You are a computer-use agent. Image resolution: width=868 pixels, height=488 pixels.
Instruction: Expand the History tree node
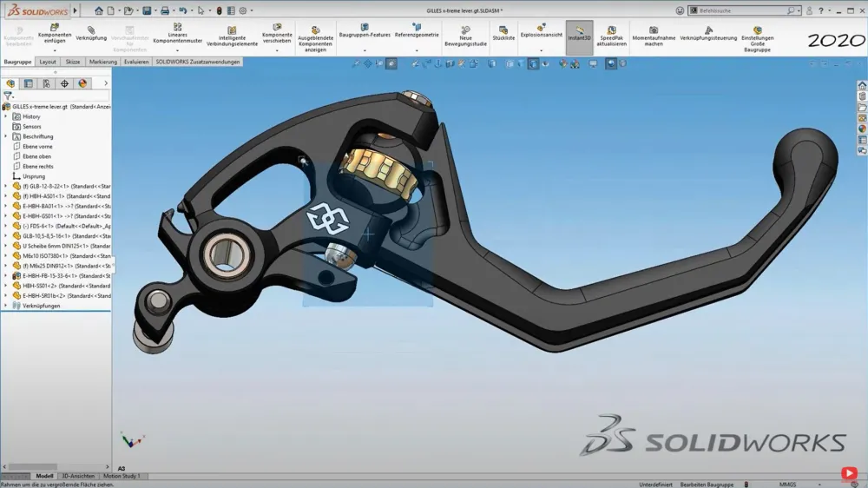tap(6, 117)
